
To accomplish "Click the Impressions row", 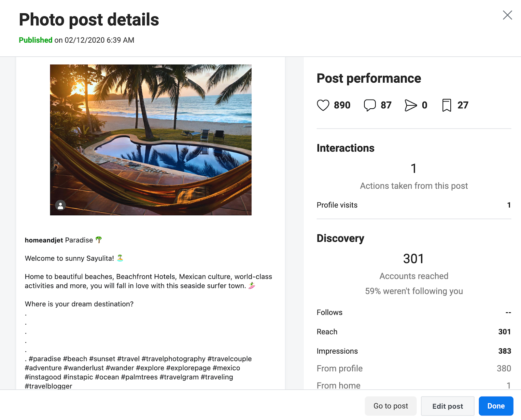I will [414, 351].
